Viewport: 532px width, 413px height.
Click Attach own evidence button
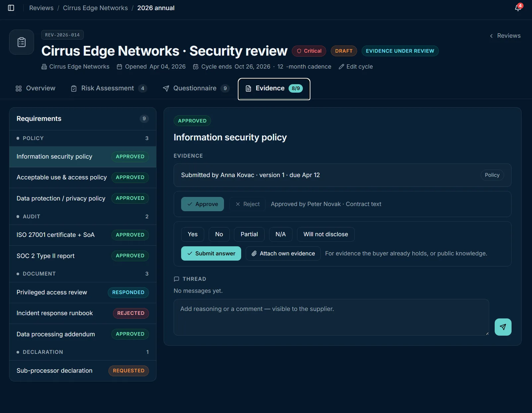coord(283,254)
